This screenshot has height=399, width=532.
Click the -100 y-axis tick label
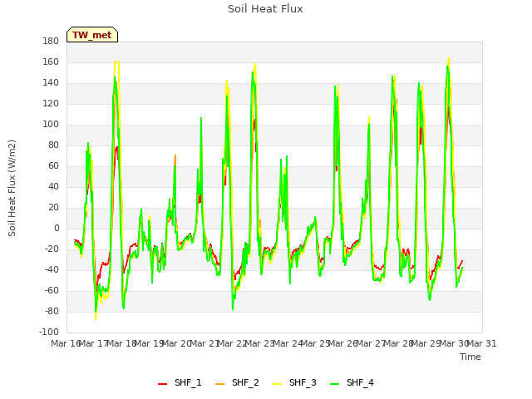(49, 332)
